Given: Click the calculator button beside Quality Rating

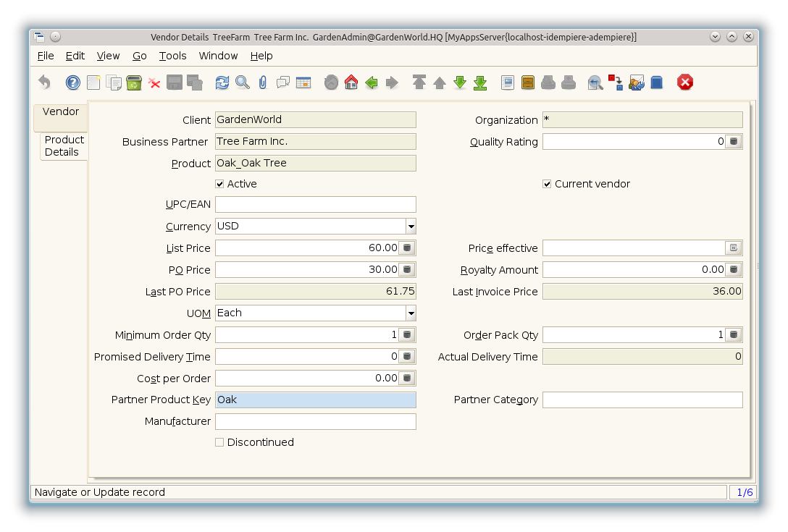Looking at the screenshot, I should 734,142.
